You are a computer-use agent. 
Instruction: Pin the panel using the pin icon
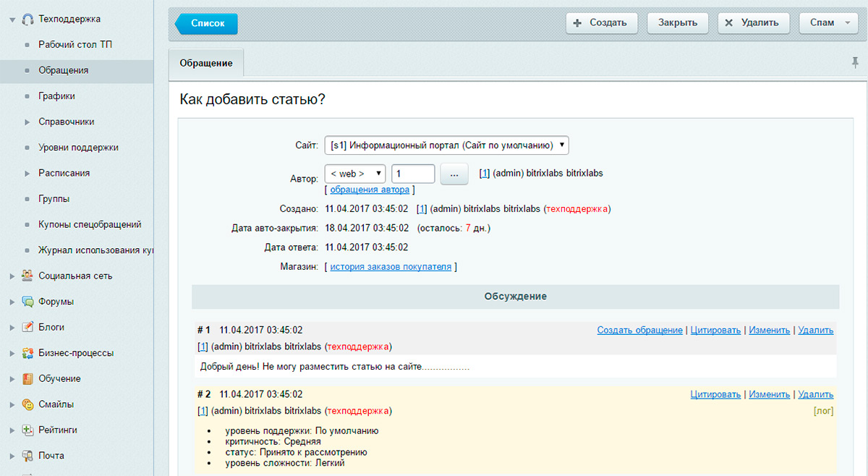[x=855, y=63]
